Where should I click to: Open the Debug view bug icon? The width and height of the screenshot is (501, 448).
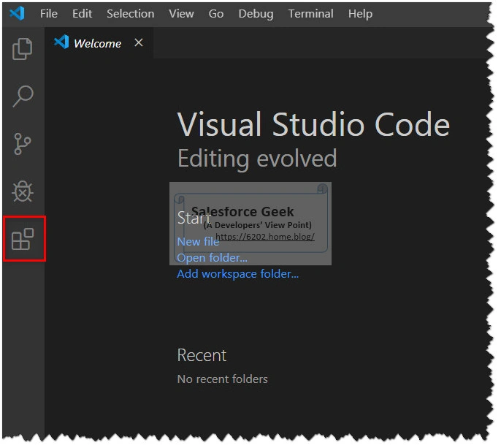23,191
